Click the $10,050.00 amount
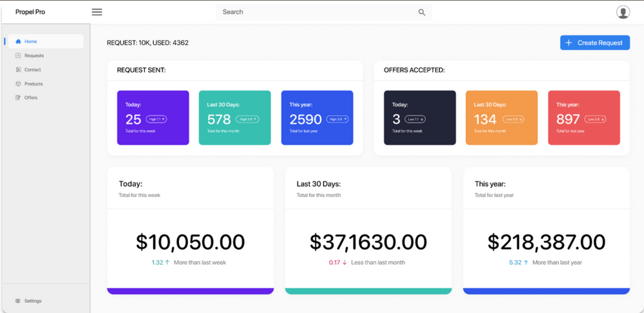 pos(190,242)
